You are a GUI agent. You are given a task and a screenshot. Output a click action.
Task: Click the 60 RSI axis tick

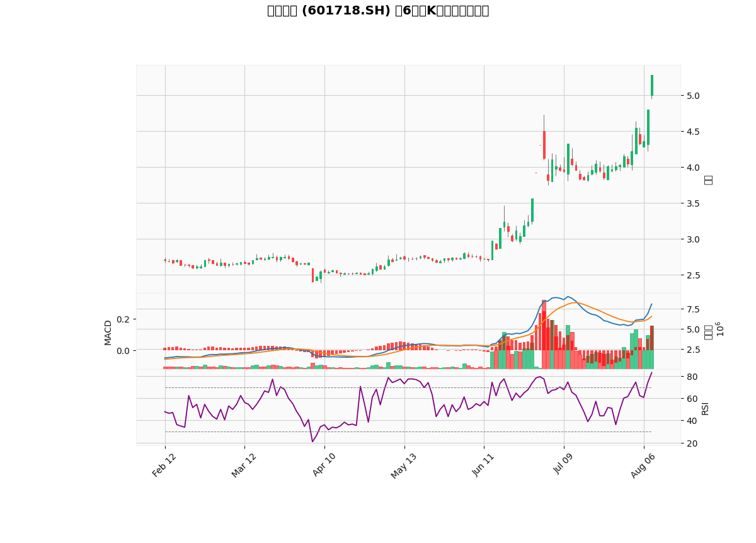point(690,399)
